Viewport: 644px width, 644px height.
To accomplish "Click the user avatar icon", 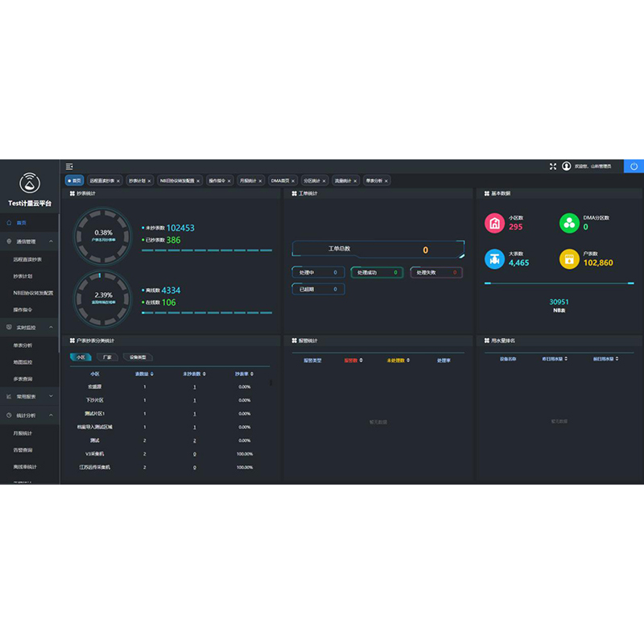I will (x=567, y=167).
